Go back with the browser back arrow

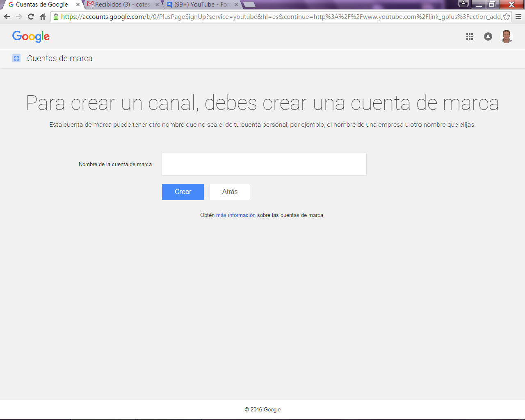(x=7, y=17)
